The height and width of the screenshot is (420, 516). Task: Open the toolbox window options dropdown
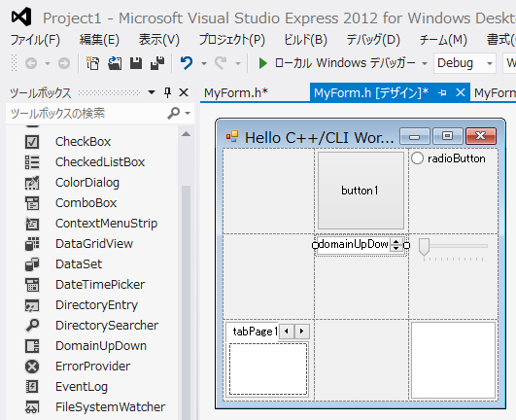click(152, 92)
